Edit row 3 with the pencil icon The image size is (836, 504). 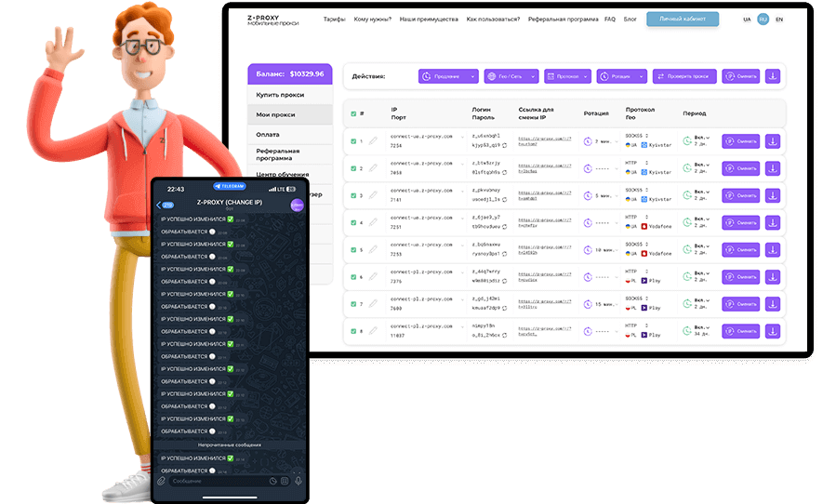tap(373, 195)
